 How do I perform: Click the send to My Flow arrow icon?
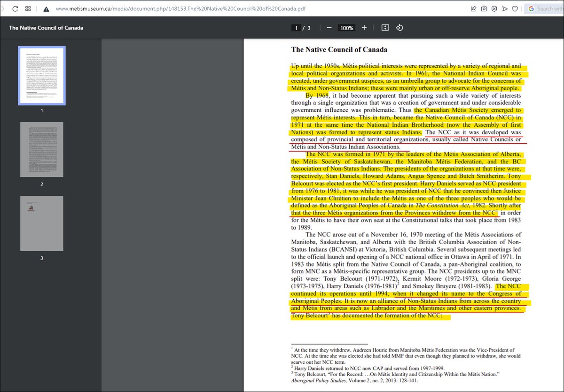[505, 8]
